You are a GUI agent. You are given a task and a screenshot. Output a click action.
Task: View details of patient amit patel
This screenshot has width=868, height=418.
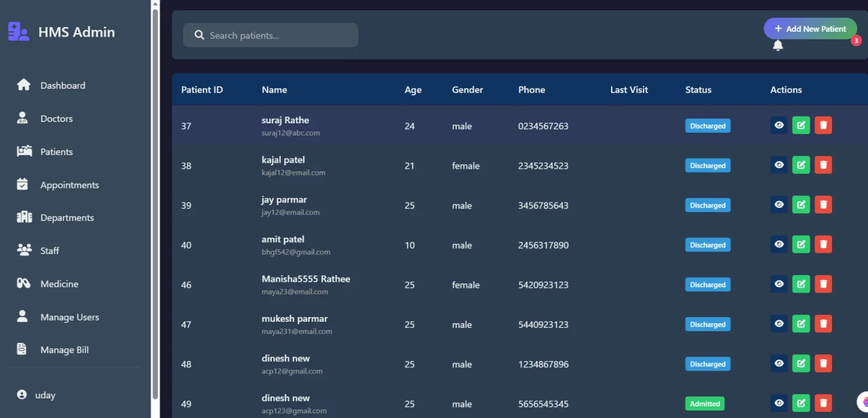point(779,245)
